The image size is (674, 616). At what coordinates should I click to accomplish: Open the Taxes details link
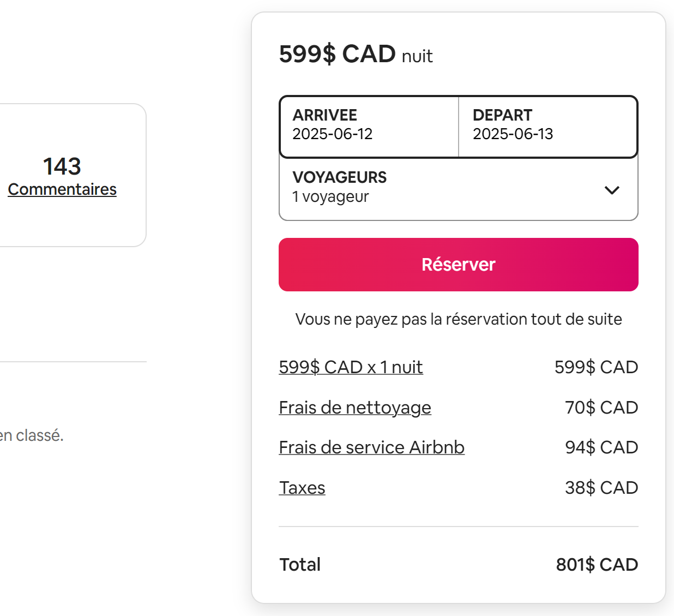click(302, 488)
